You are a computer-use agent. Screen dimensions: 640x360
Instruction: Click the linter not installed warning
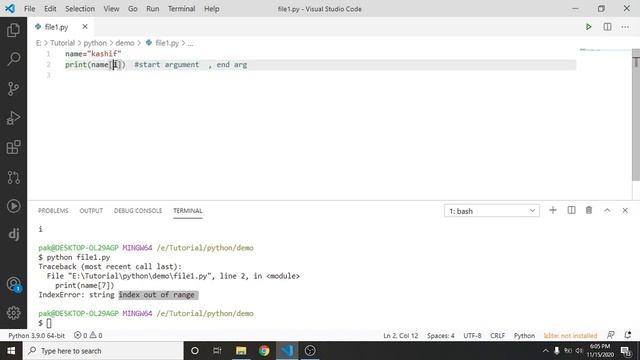(570, 336)
